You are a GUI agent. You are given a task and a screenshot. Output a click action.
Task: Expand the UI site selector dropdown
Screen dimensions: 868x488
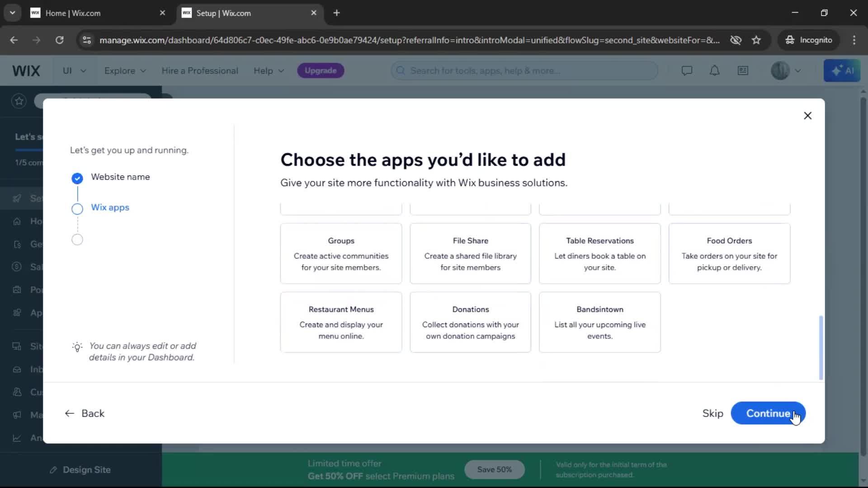tap(74, 70)
